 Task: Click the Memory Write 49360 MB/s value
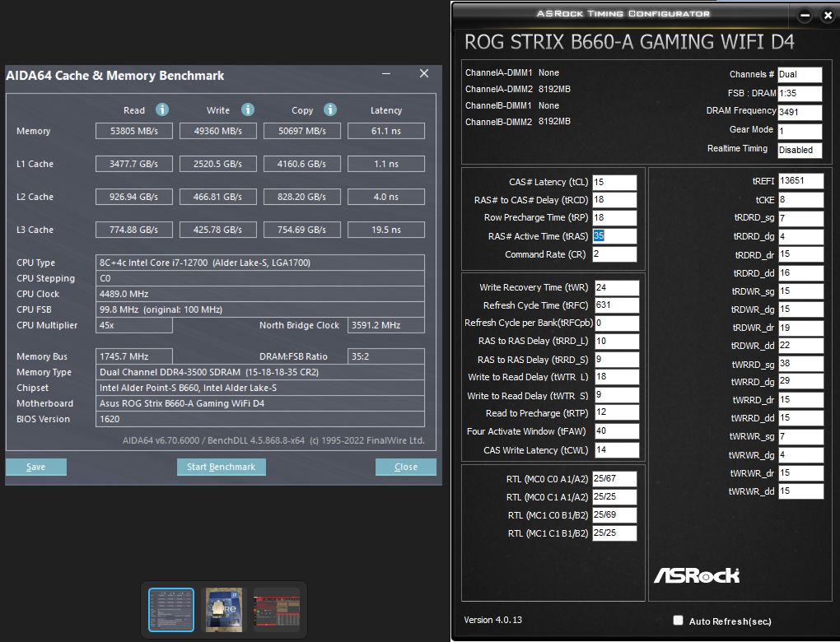pos(218,131)
